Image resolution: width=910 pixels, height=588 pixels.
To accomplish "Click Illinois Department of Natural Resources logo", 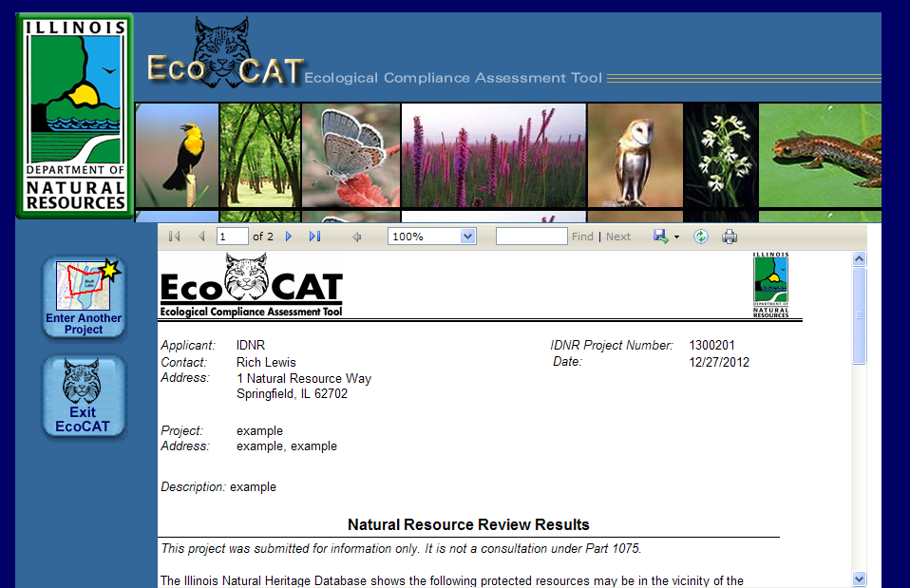I will 75,116.
